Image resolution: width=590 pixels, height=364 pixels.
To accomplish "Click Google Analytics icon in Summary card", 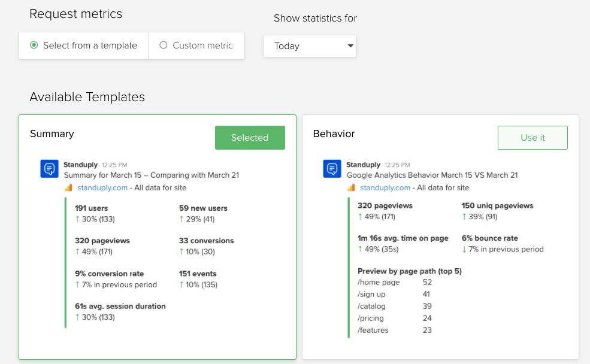I will click(x=68, y=187).
